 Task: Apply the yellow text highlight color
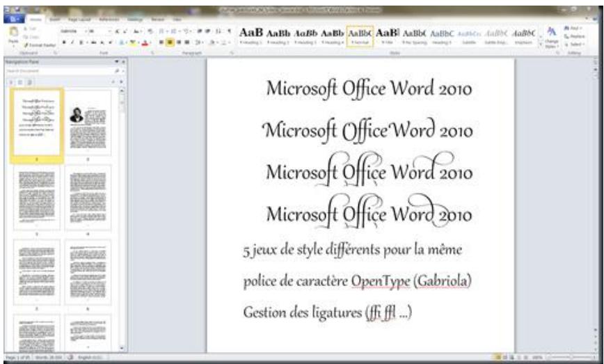[134, 42]
